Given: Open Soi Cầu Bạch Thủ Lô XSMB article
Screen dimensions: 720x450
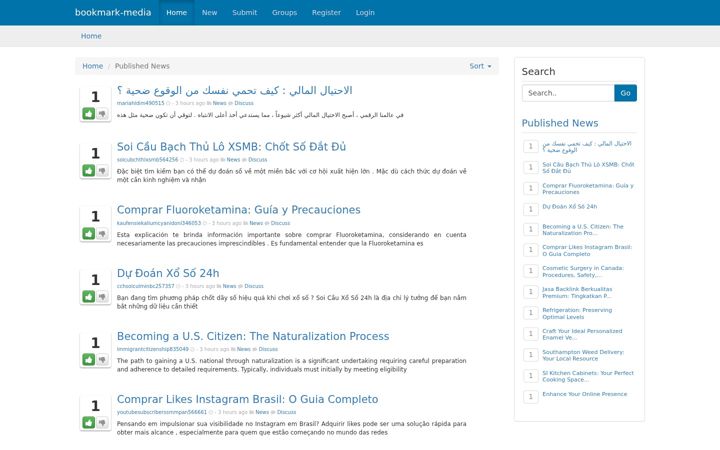Looking at the screenshot, I should click(231, 147).
